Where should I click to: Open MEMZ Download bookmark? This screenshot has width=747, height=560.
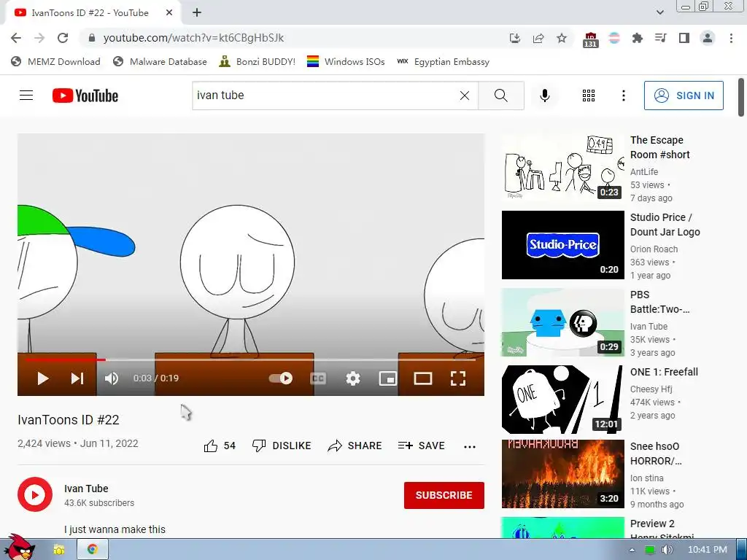pos(55,61)
